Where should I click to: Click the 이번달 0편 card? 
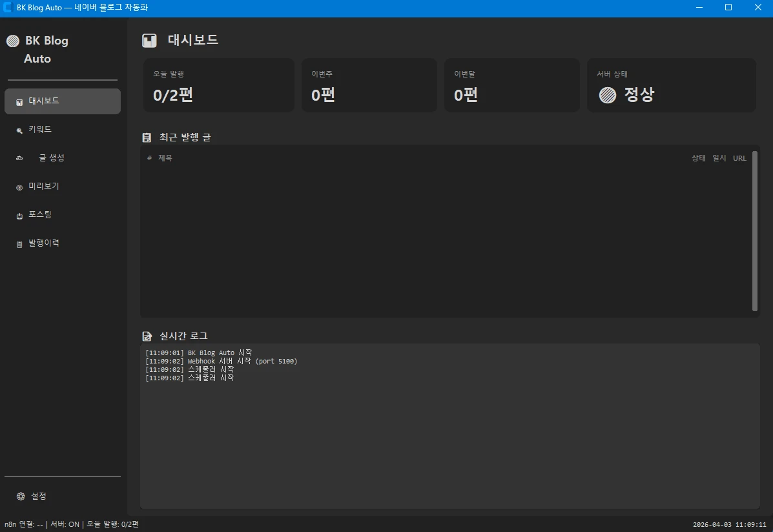coord(511,85)
